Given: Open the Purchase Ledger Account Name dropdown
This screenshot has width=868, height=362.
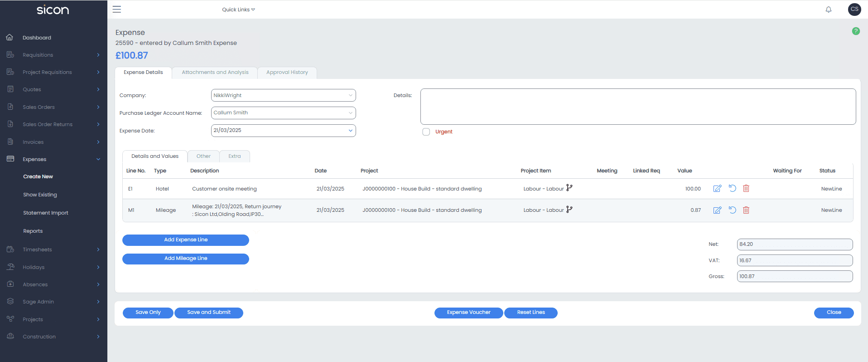Looking at the screenshot, I should (x=283, y=113).
